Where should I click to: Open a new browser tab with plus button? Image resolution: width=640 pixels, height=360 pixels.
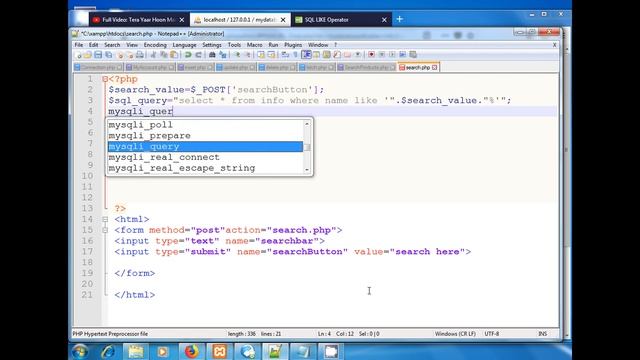point(400,19)
